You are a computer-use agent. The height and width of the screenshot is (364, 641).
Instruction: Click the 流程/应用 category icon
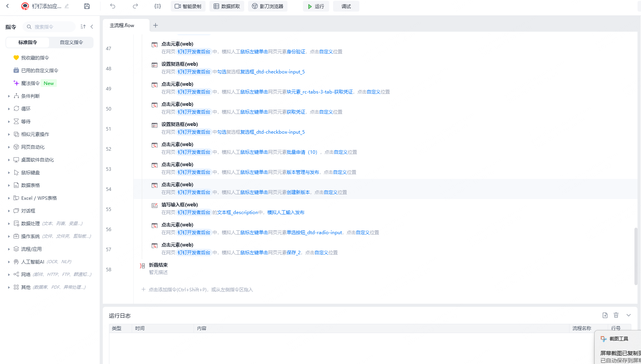pyautogui.click(x=16, y=249)
